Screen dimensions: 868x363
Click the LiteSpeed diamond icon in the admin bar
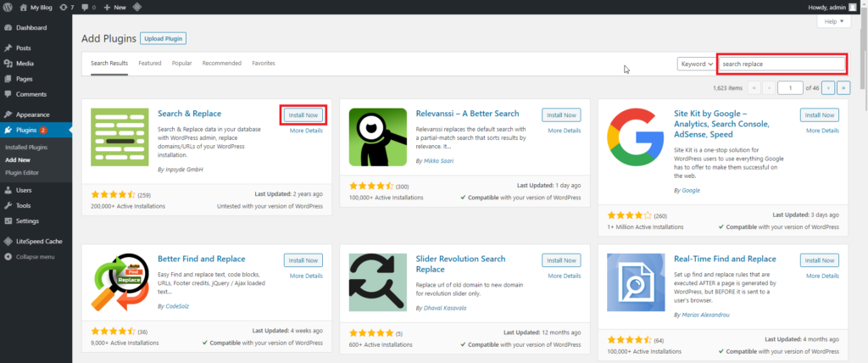click(x=137, y=7)
